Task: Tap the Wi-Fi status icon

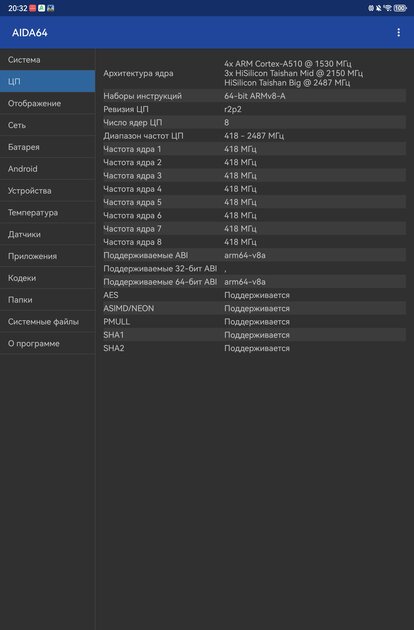Action: 387,8
